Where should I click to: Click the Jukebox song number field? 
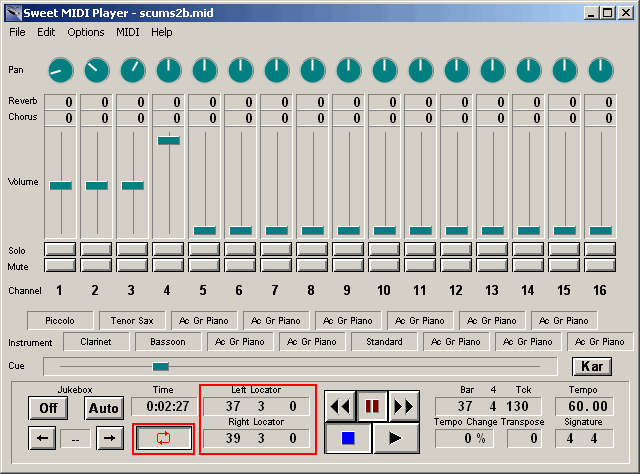pos(76,439)
